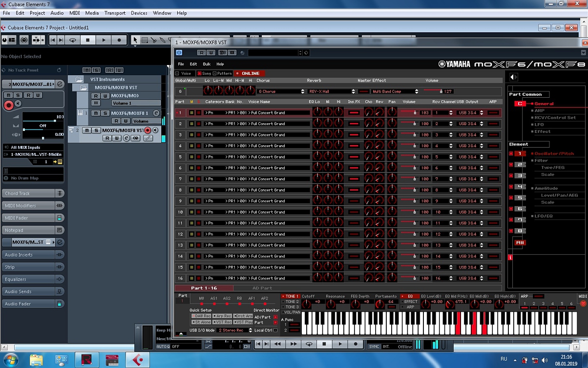Open the Cubase MIDI menu
Viewport: 588px width, 368px height.
point(75,13)
